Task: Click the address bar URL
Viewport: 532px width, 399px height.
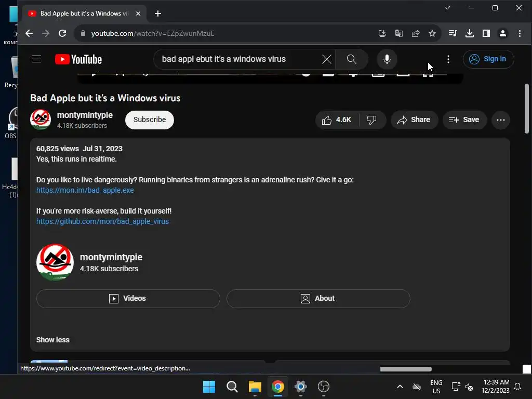Action: coord(153,33)
